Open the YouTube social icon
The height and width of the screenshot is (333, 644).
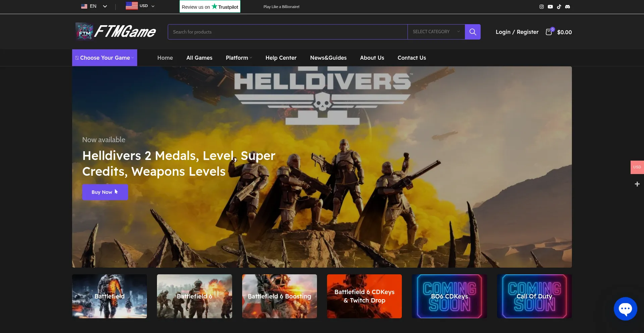pyautogui.click(x=550, y=7)
